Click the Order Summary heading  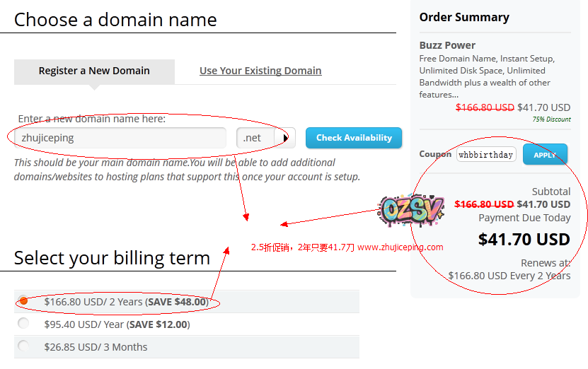coord(464,17)
